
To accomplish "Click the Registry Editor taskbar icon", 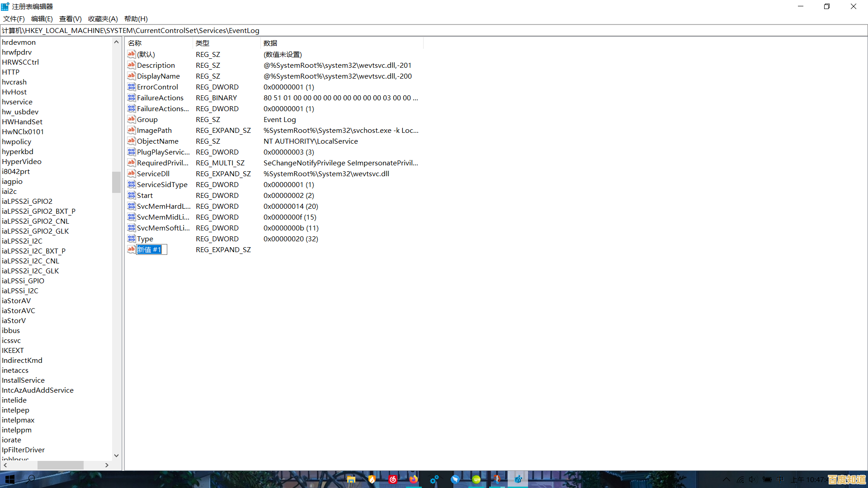I will coord(518,479).
